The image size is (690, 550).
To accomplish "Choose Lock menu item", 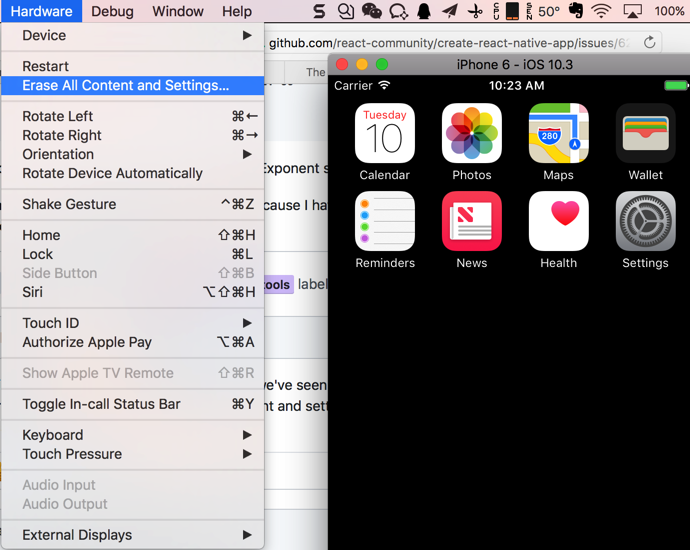I will click(132, 254).
